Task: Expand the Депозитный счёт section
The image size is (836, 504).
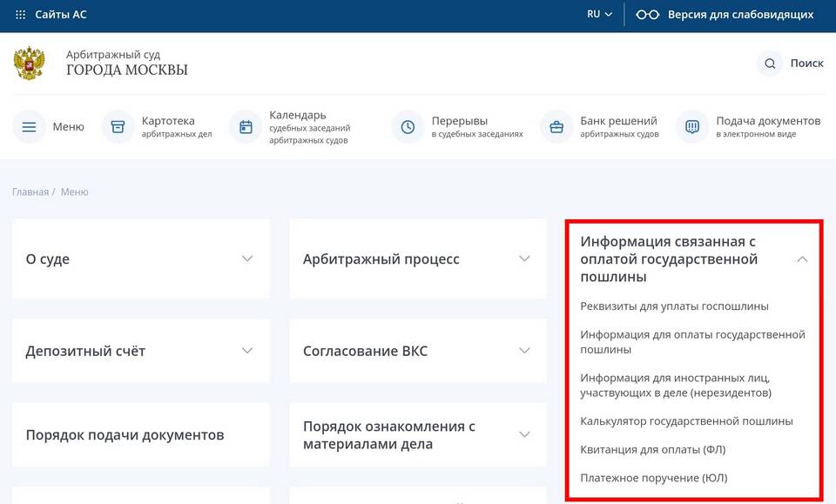Action: (247, 351)
